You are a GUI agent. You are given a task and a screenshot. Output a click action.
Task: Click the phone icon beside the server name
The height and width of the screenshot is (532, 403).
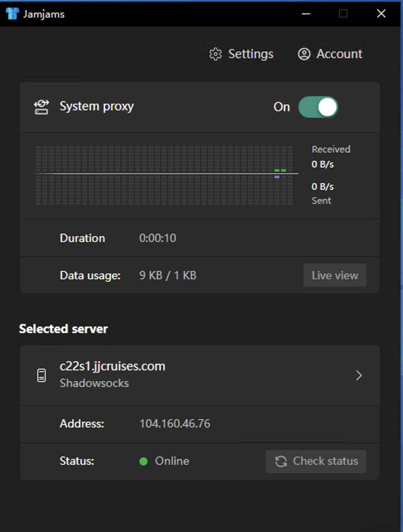41,375
